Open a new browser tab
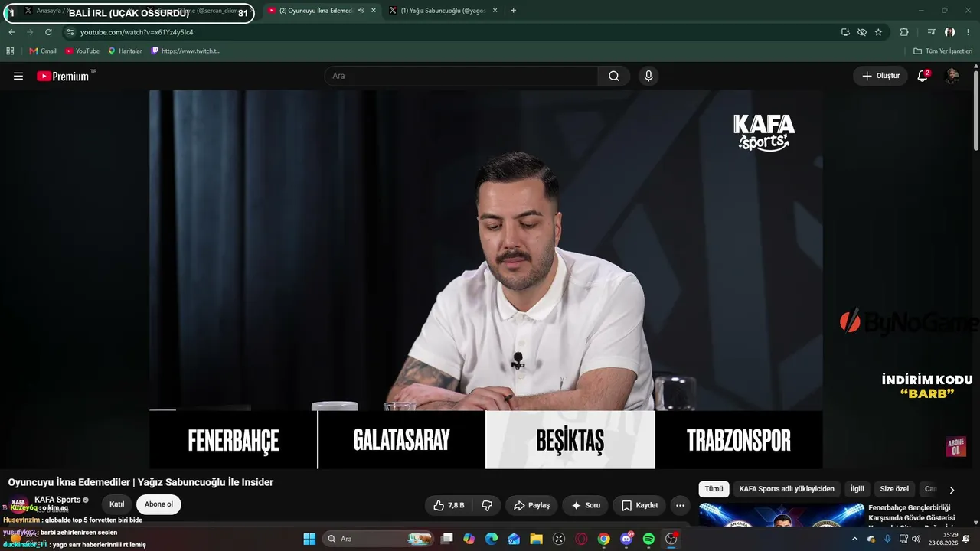The height and width of the screenshot is (551, 980). pos(513,11)
